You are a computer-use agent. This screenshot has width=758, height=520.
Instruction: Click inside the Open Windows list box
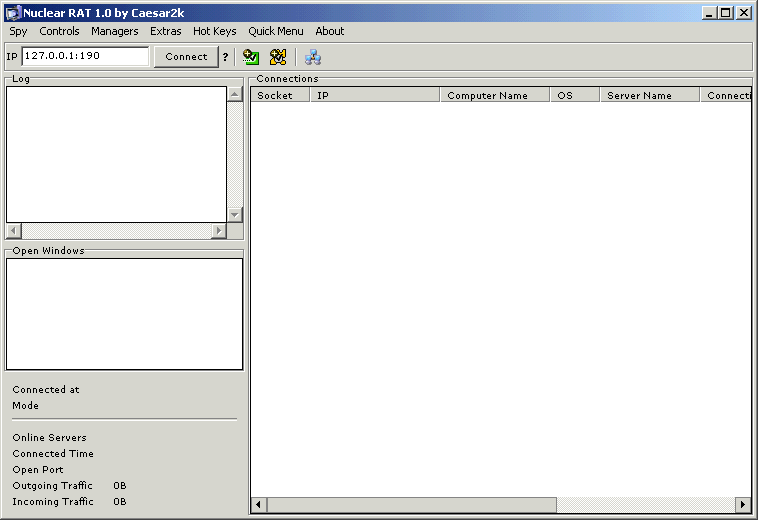coord(124,314)
